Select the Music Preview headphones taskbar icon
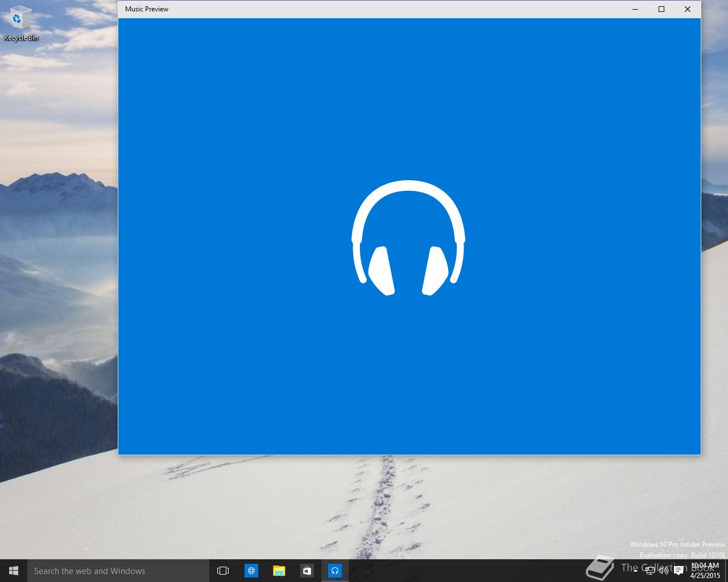This screenshot has width=728, height=582. 334,571
